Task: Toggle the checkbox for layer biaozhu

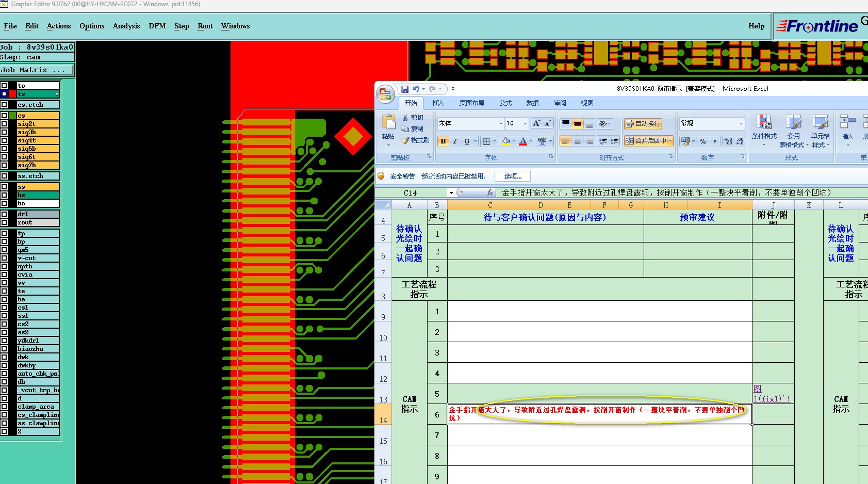Action: click(x=4, y=349)
